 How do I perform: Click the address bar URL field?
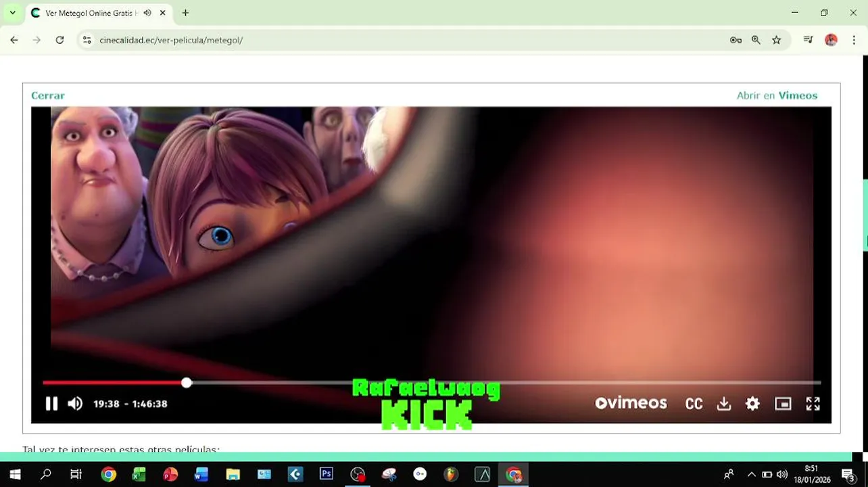406,40
